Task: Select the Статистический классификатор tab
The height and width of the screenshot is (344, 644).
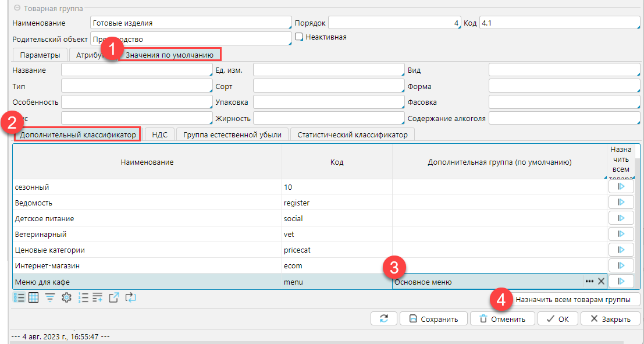Action: coord(352,134)
